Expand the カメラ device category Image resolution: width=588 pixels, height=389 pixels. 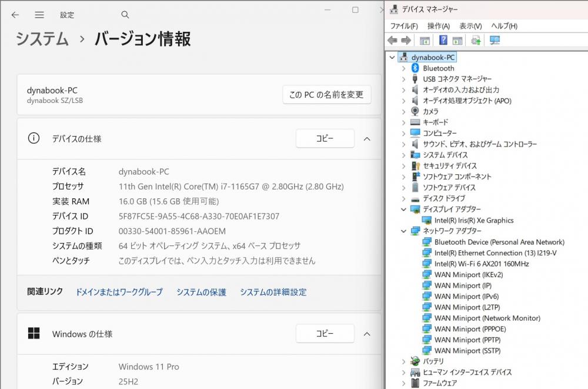(403, 111)
